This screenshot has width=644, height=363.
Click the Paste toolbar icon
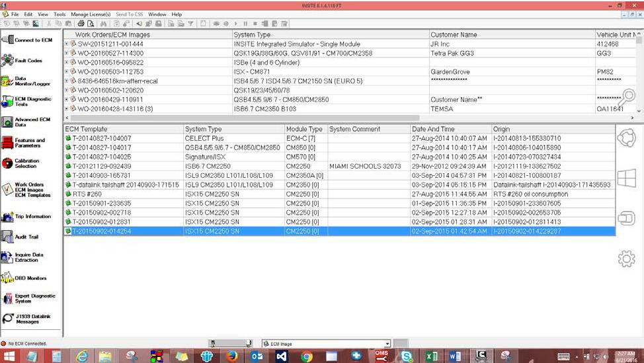pos(68,24)
